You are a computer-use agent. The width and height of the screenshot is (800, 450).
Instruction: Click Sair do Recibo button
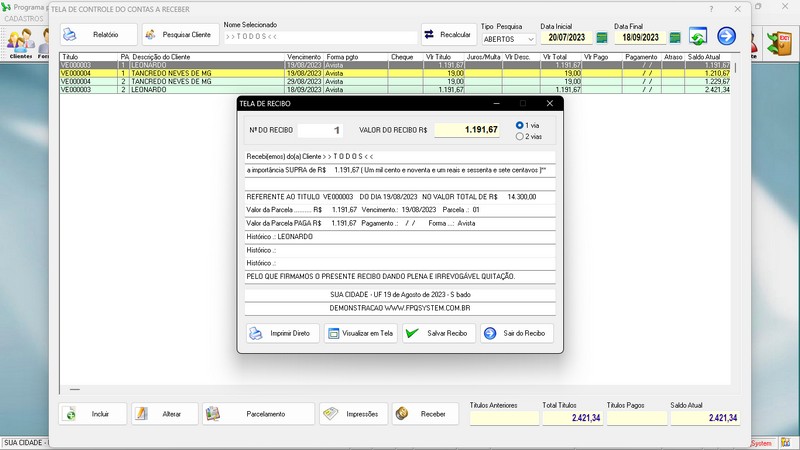coord(515,333)
